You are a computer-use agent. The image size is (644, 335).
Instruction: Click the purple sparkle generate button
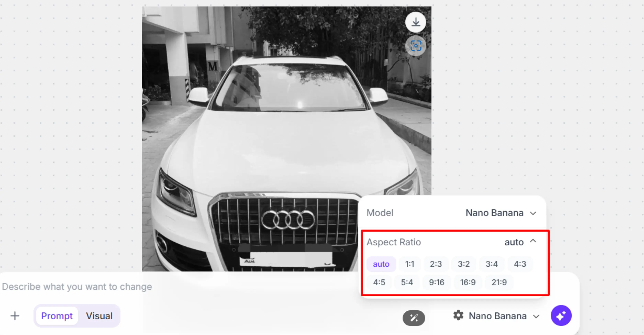pos(561,315)
